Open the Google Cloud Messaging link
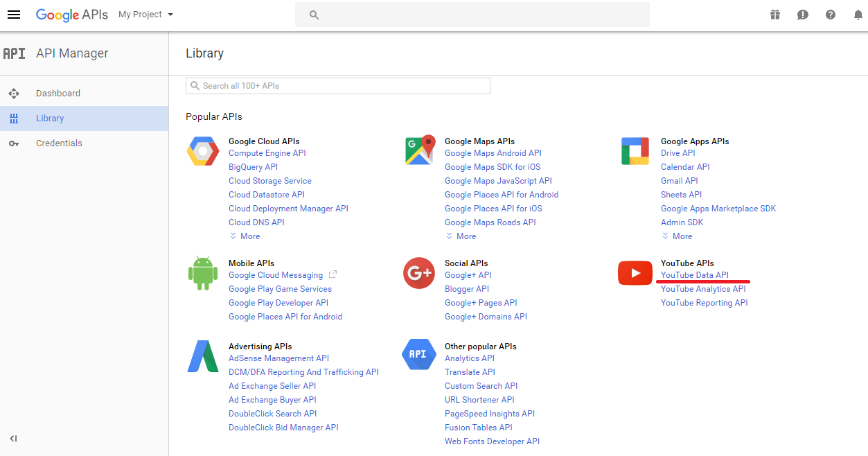 pyautogui.click(x=276, y=275)
